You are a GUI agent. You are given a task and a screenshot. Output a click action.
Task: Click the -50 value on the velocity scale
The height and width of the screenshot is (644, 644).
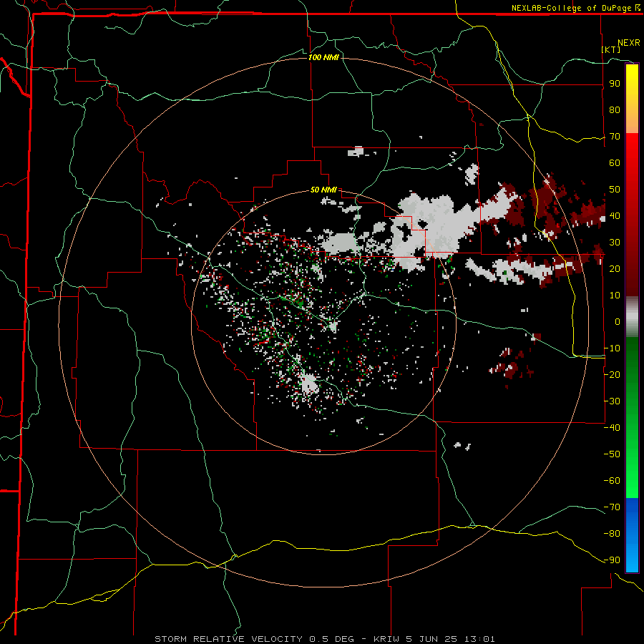(612, 454)
